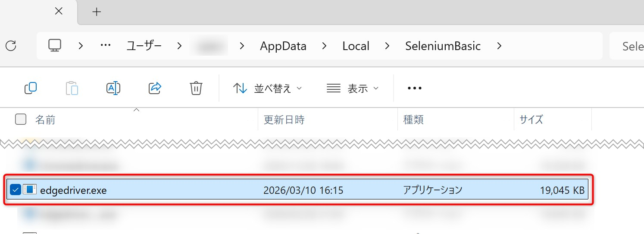This screenshot has width=644, height=234.
Task: Click the Rename icon in the toolbar
Action: tap(113, 89)
